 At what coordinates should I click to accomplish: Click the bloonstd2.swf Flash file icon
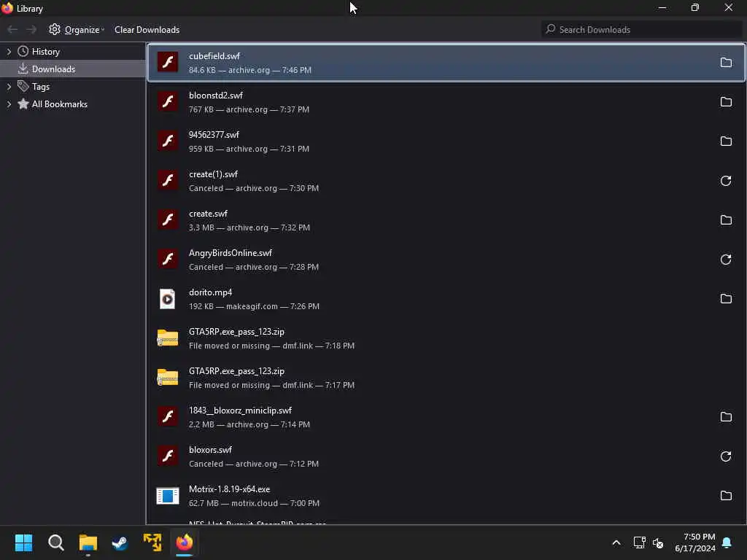coord(168,102)
